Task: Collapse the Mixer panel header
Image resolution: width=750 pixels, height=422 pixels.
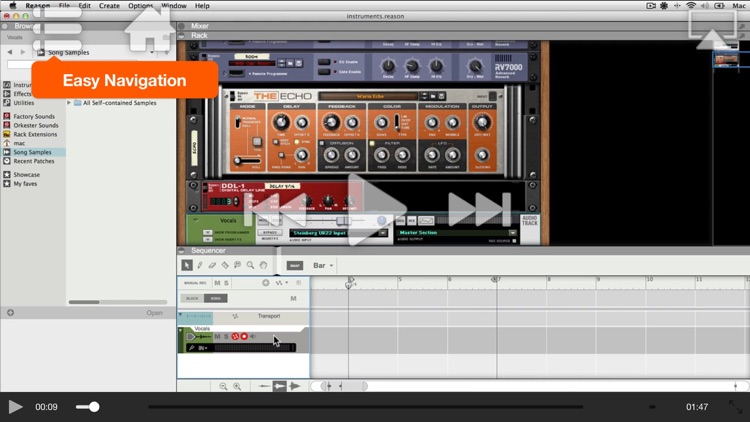Action: [x=182, y=26]
